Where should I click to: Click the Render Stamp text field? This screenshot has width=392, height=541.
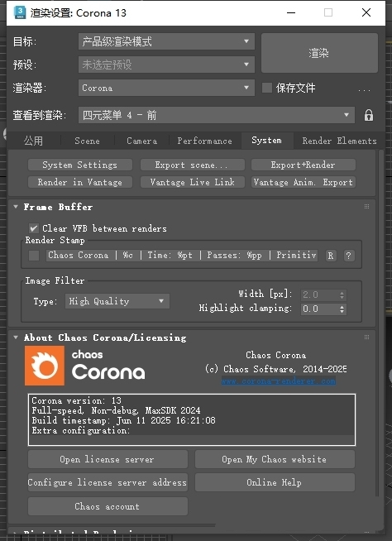pyautogui.click(x=182, y=256)
